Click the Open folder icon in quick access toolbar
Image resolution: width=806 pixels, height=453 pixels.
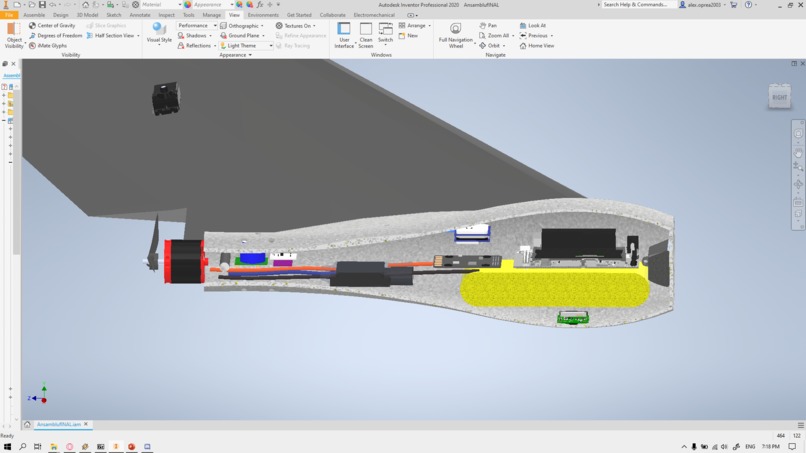pos(31,5)
